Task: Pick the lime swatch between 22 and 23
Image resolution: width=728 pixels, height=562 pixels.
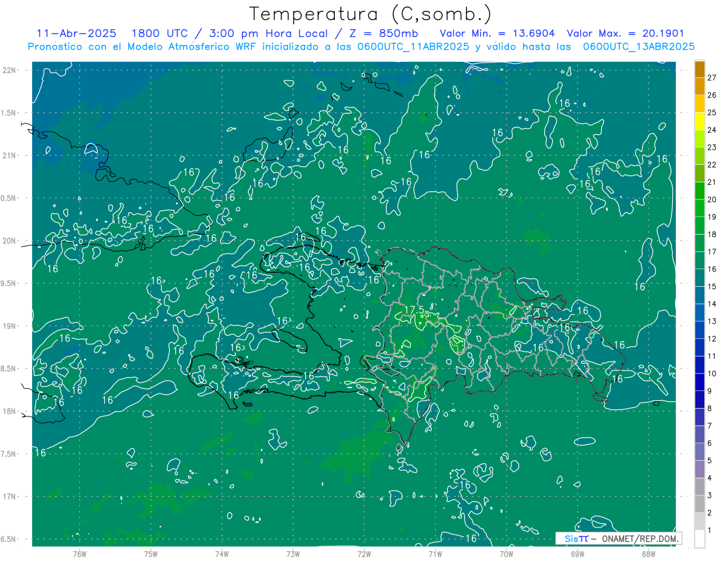Action: [x=699, y=156]
